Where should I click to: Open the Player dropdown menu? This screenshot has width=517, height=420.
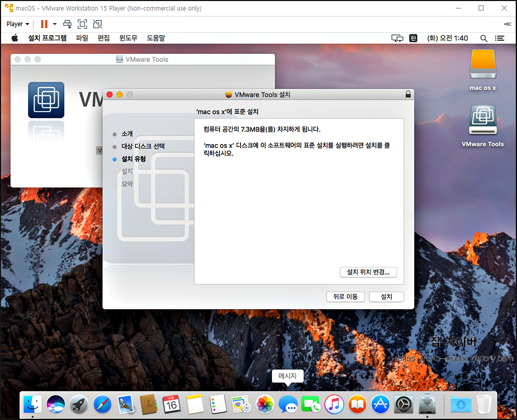point(18,24)
